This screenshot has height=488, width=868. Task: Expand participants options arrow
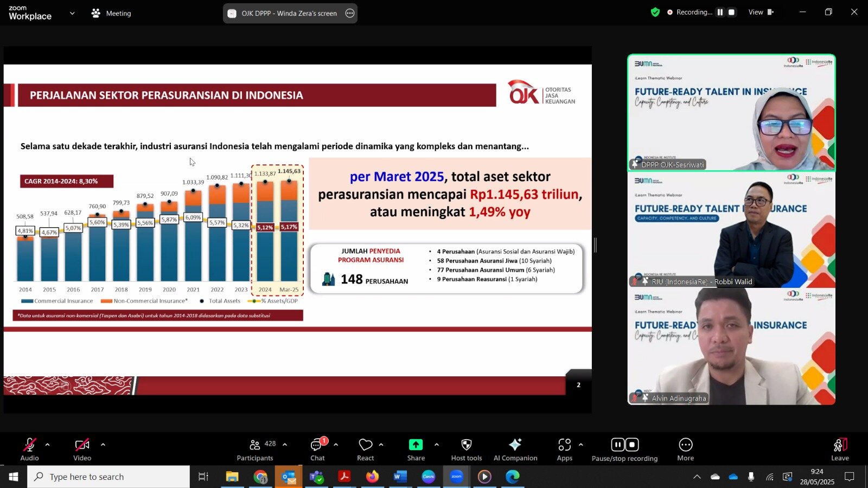click(285, 445)
